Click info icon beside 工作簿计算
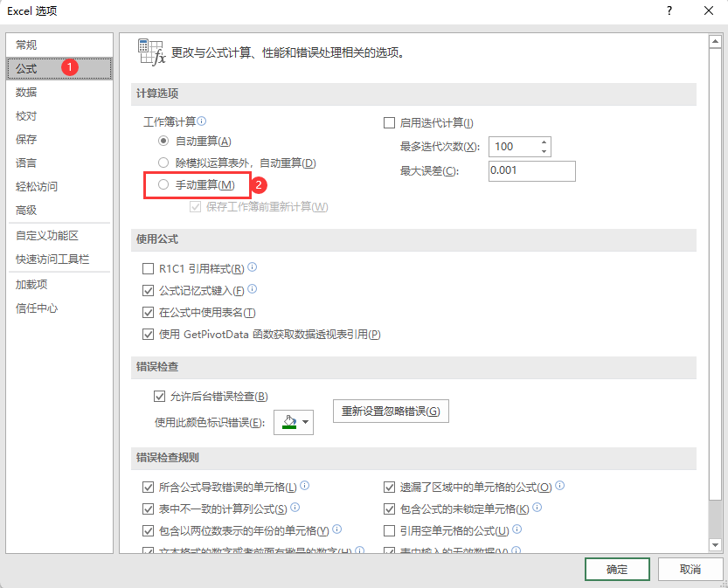This screenshot has width=728, height=588. (201, 119)
